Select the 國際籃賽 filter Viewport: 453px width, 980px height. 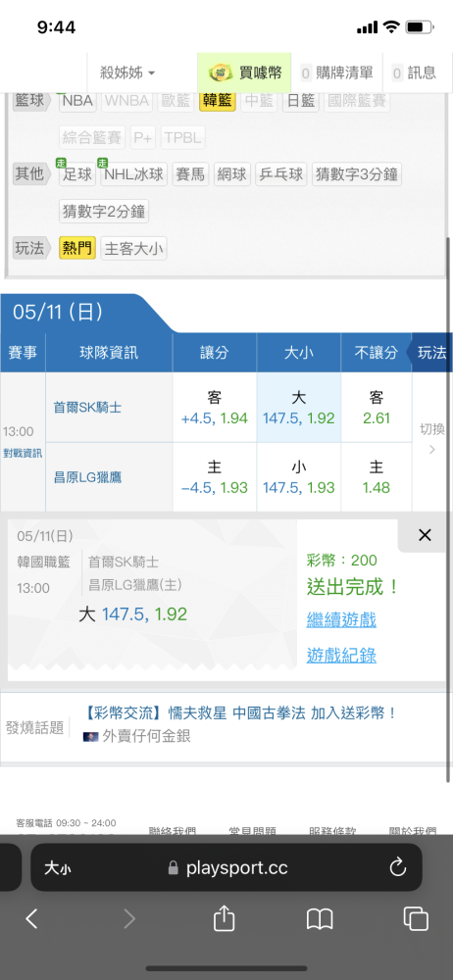pos(357,101)
